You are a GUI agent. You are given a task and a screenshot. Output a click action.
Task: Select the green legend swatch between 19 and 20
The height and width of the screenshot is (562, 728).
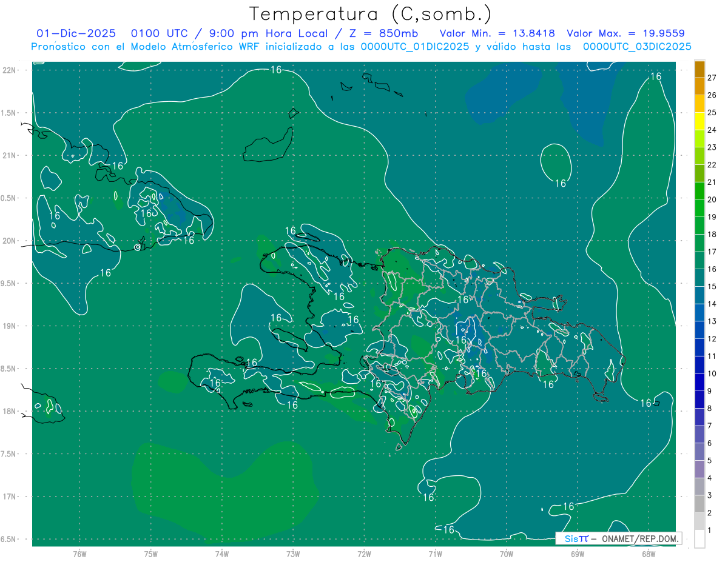click(699, 208)
